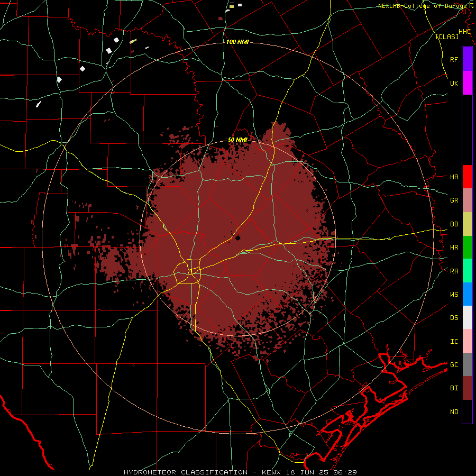Click the IC legend label
The width and height of the screenshot is (476, 476).
click(x=454, y=342)
